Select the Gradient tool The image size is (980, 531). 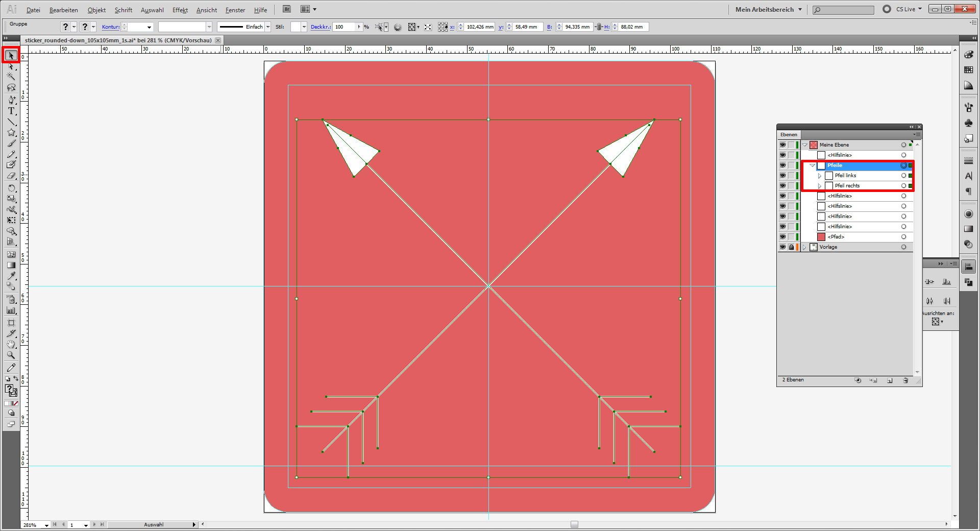pyautogui.click(x=11, y=265)
